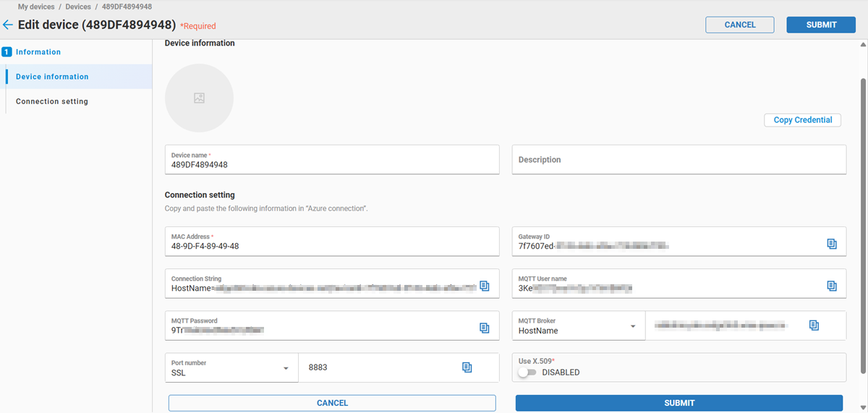This screenshot has height=413, width=868.
Task: Click the device image placeholder icon
Action: pyautogui.click(x=199, y=98)
